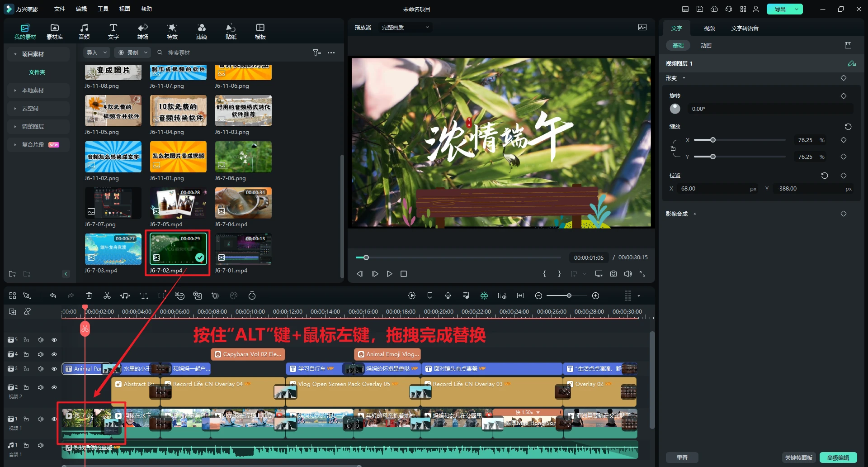The height and width of the screenshot is (467, 868).
Task: Open the 转场 transitions tab
Action: tap(143, 31)
